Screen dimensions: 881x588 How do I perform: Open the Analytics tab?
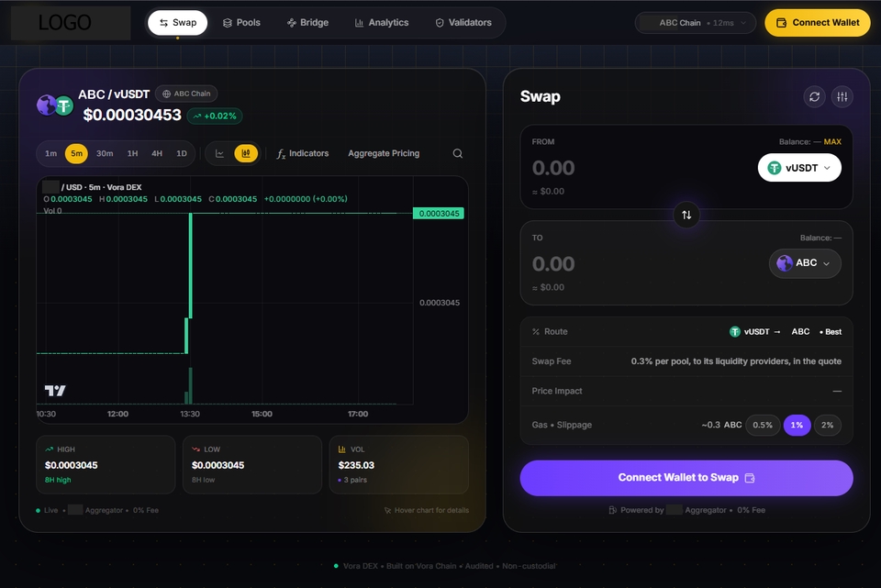(382, 22)
